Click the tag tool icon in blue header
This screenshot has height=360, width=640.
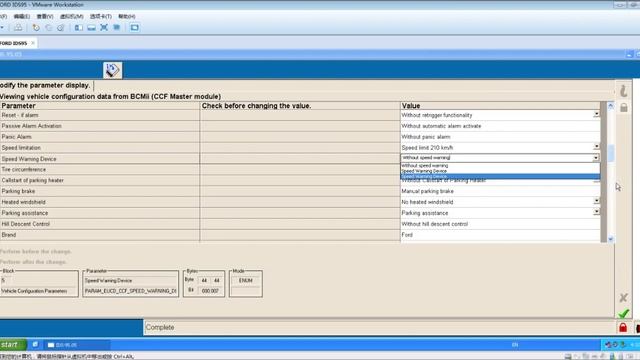(112, 70)
